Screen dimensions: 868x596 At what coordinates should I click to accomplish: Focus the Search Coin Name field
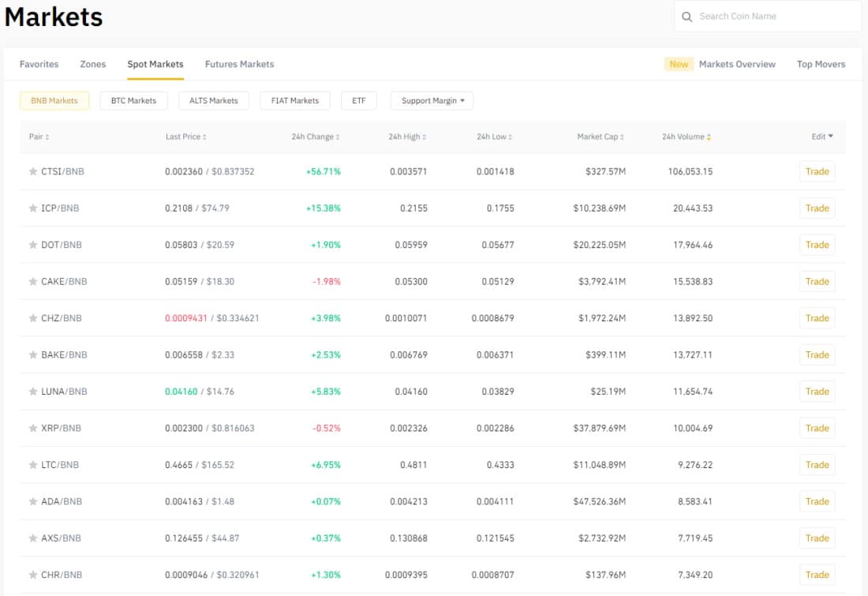[x=768, y=17]
